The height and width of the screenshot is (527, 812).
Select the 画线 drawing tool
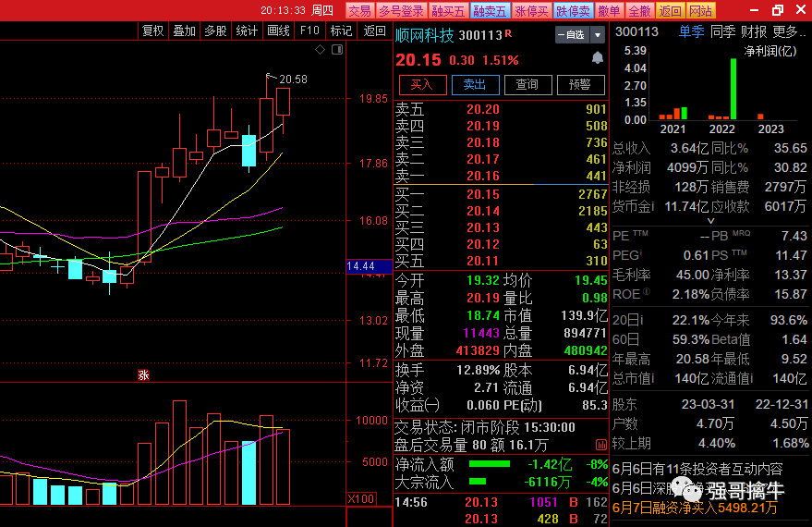tap(279, 31)
